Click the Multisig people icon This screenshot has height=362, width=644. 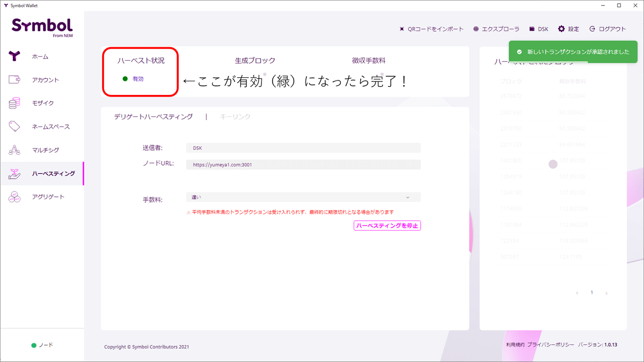click(14, 150)
